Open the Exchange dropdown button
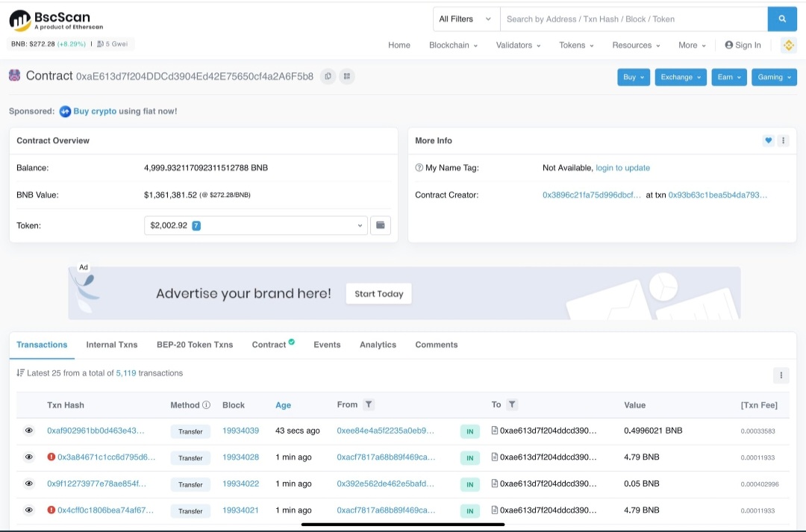 [681, 77]
